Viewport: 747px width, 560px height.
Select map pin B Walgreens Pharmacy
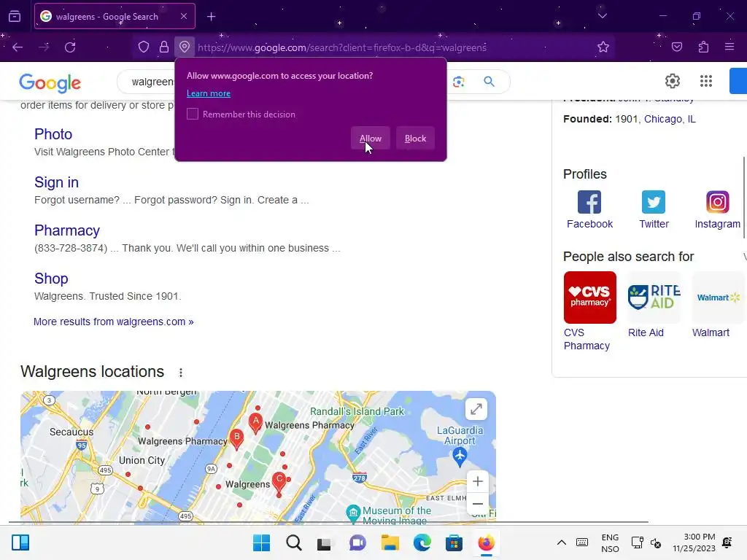click(x=236, y=438)
